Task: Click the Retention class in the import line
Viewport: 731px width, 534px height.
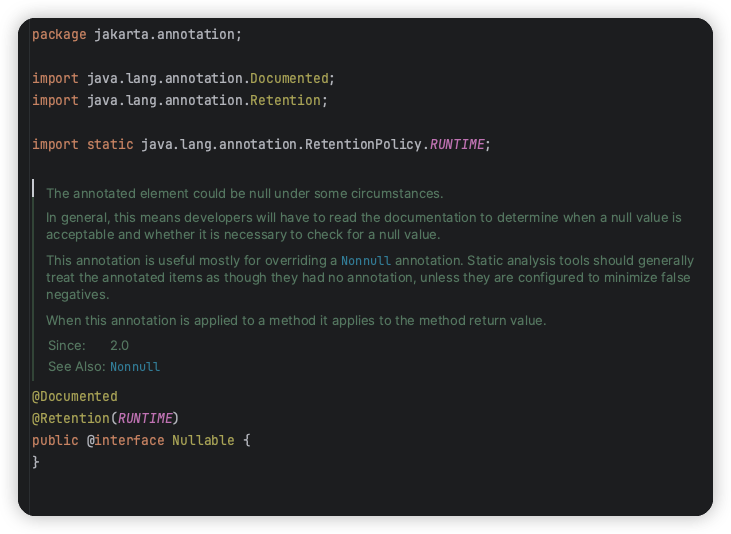Action: tap(285, 100)
